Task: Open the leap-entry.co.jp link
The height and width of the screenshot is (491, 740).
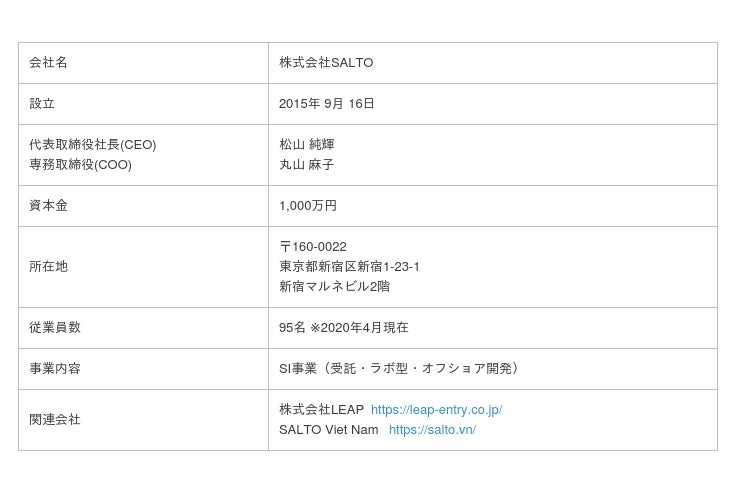Action: tap(436, 410)
